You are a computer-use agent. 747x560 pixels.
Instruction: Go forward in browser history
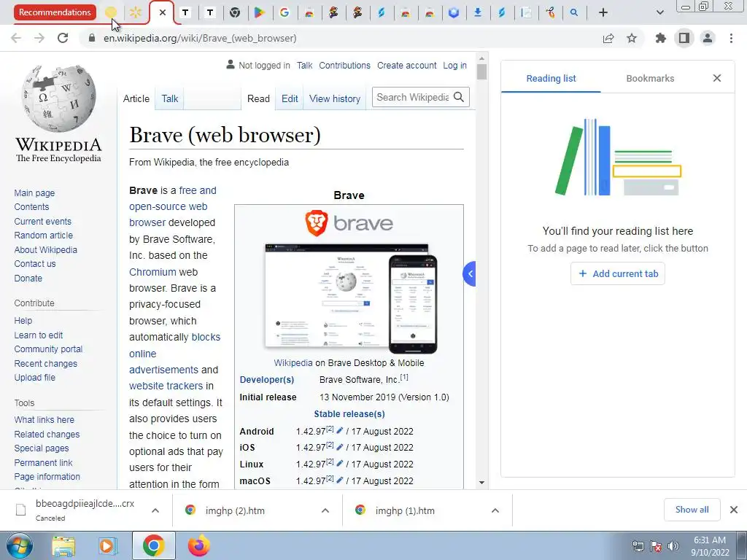[39, 38]
